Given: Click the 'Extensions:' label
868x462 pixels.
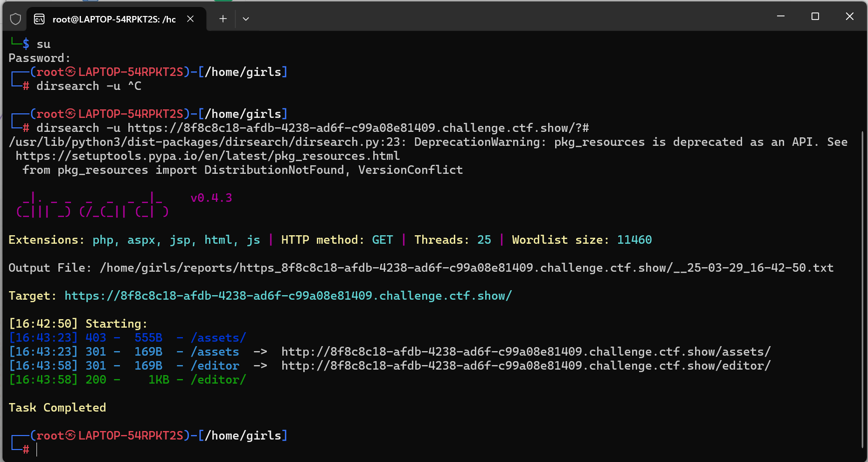Looking at the screenshot, I should point(47,240).
